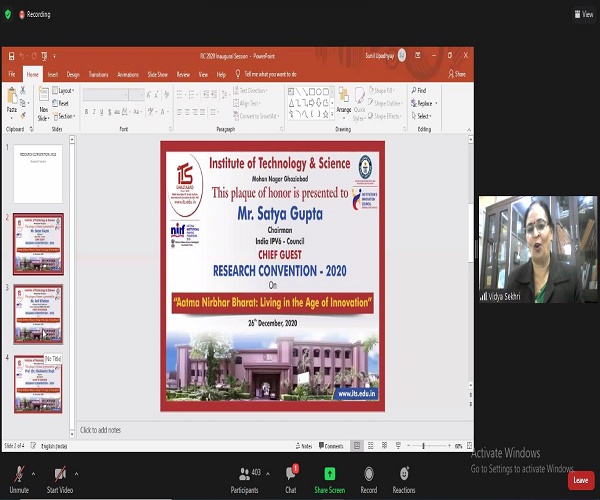Open the File menu
Image resolution: width=600 pixels, height=500 pixels.
(x=12, y=74)
